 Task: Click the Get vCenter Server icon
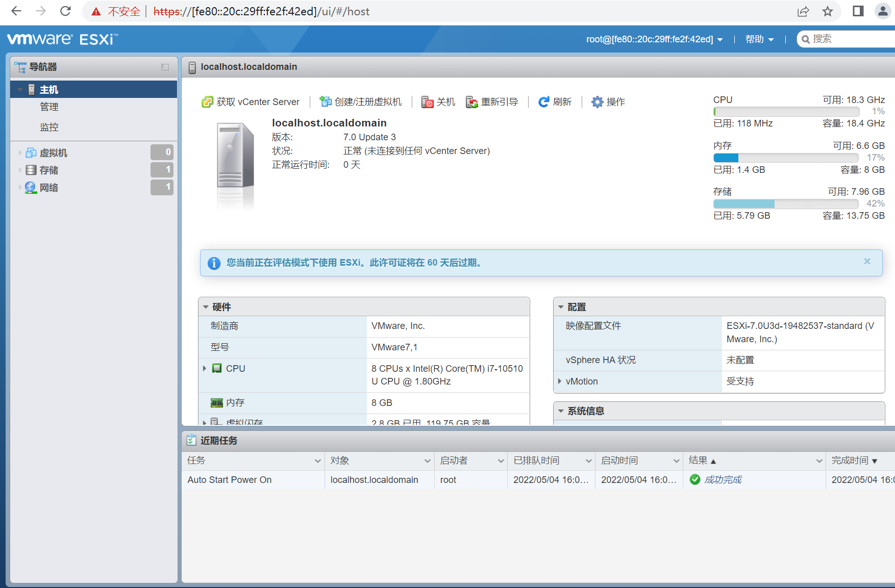click(x=207, y=102)
